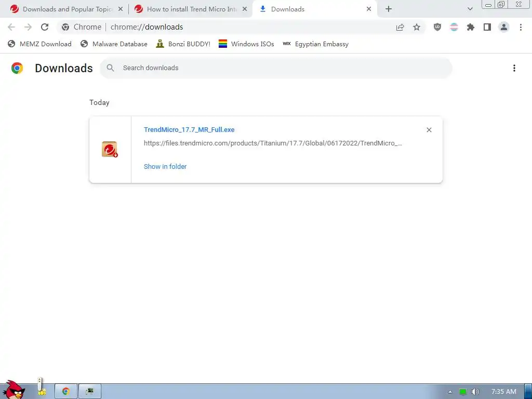Image resolution: width=532 pixels, height=399 pixels.
Task: Click the Chrome logo beside Downloads heading
Action: [x=17, y=68]
